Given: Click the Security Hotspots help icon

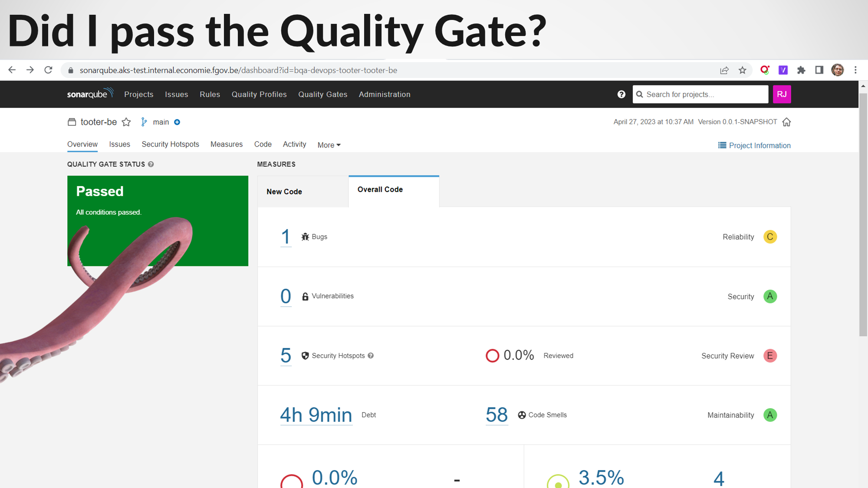Looking at the screenshot, I should pyautogui.click(x=371, y=356).
